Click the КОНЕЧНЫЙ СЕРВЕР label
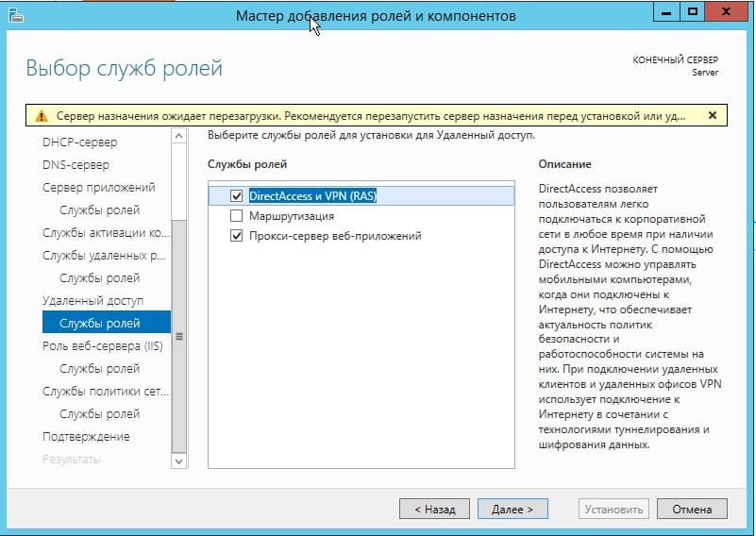 [x=675, y=60]
